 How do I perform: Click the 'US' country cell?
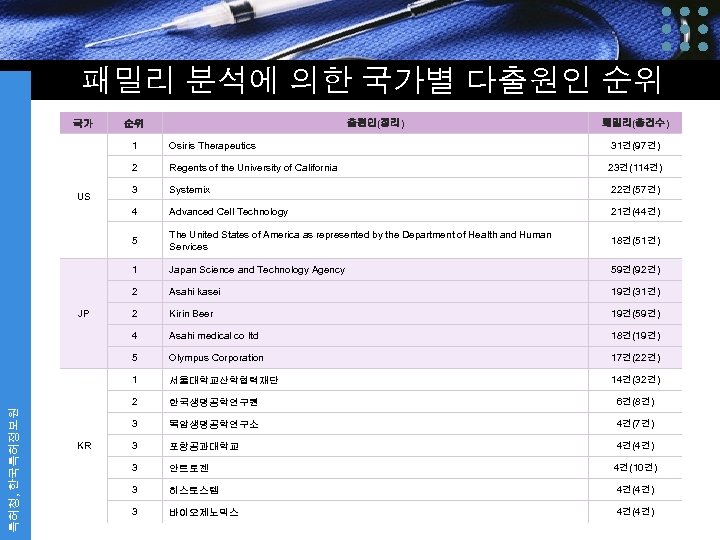tap(84, 197)
